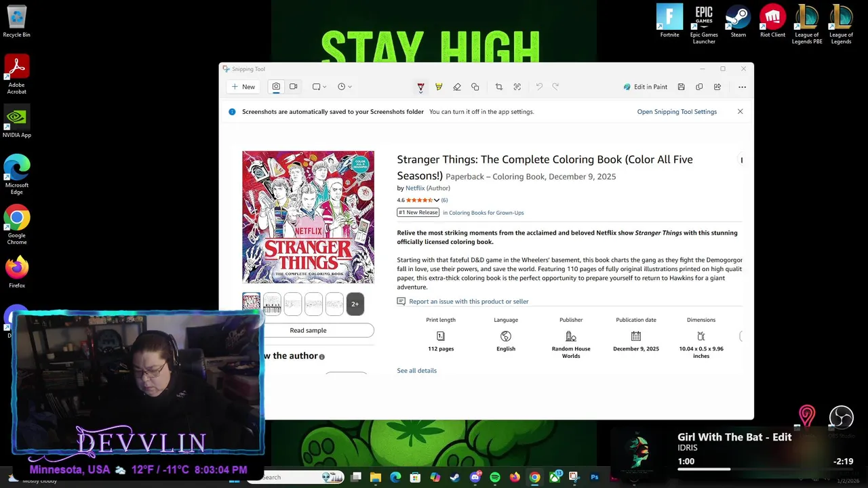Click the Dimensions ruler icon
This screenshot has height=488, width=868.
(x=701, y=336)
